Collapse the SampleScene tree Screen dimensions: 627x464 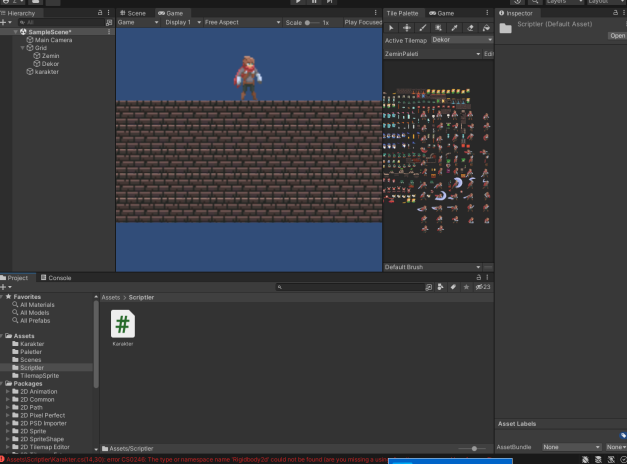click(x=15, y=32)
